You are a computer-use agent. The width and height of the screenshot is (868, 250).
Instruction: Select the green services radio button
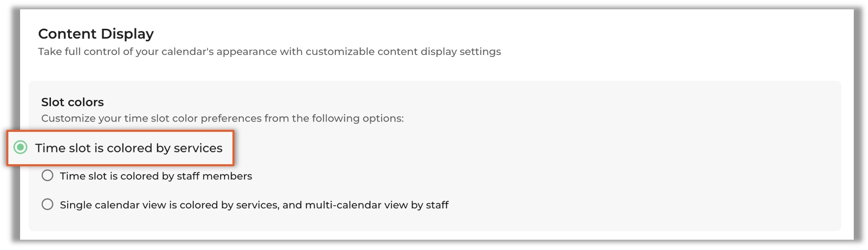coord(21,148)
